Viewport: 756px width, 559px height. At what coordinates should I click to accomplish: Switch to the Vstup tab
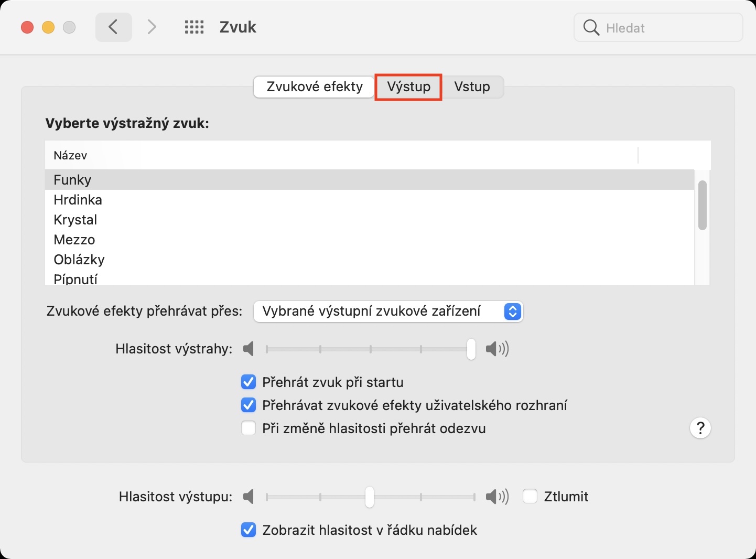[472, 87]
